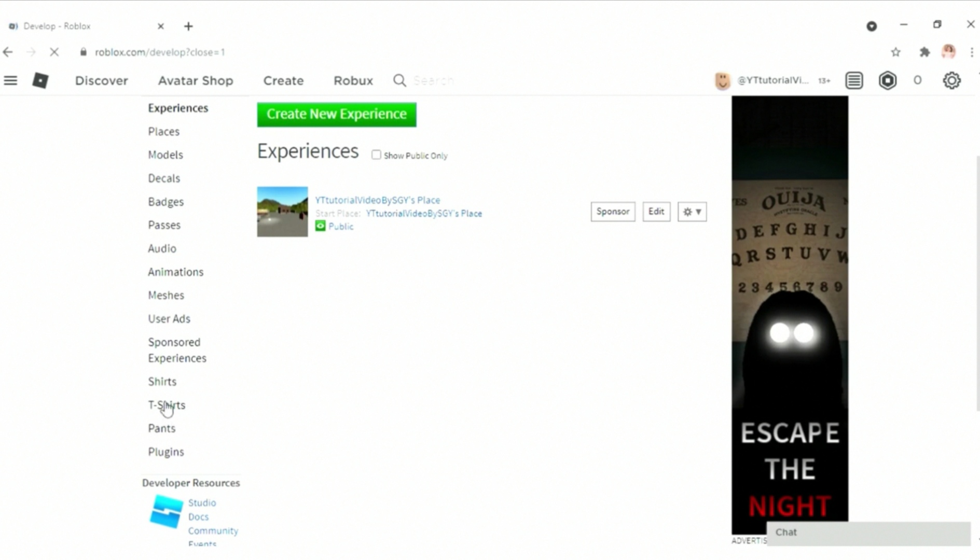Image resolution: width=980 pixels, height=560 pixels.
Task: Select Passes in the sidebar
Action: click(164, 225)
